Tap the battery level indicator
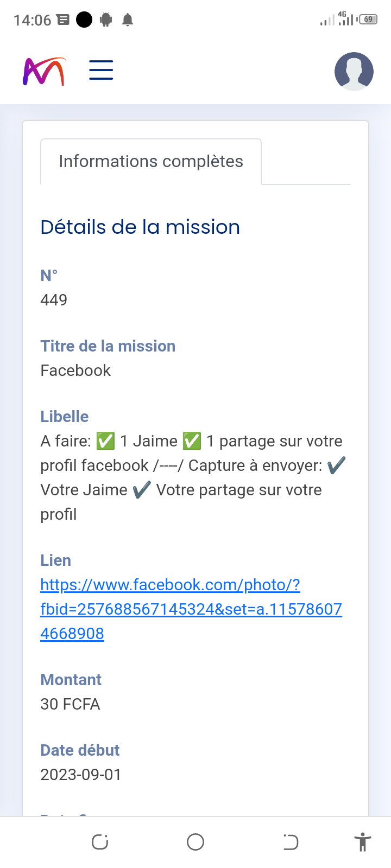391x868 pixels. click(x=368, y=20)
